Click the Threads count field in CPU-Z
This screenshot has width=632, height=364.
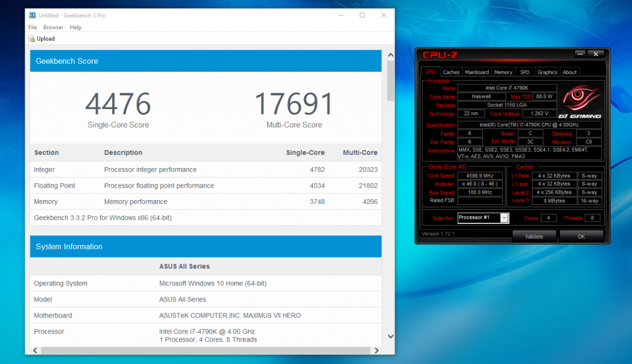(x=592, y=218)
